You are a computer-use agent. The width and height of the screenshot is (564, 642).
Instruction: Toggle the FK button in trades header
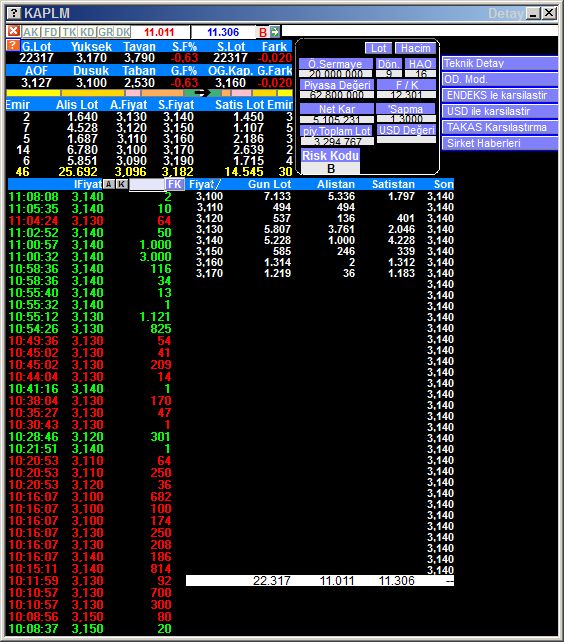click(175, 184)
